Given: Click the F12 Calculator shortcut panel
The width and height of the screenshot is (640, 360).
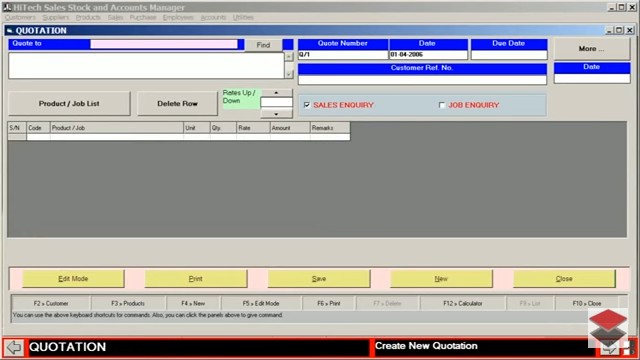Looking at the screenshot, I should tap(463, 303).
